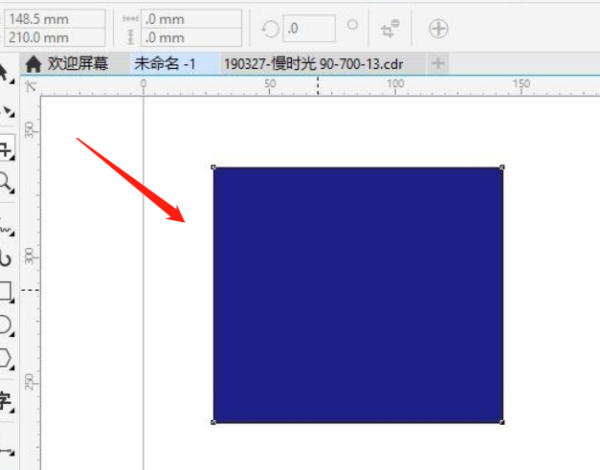Select the Pick tool arrow in toolbox

[4, 73]
